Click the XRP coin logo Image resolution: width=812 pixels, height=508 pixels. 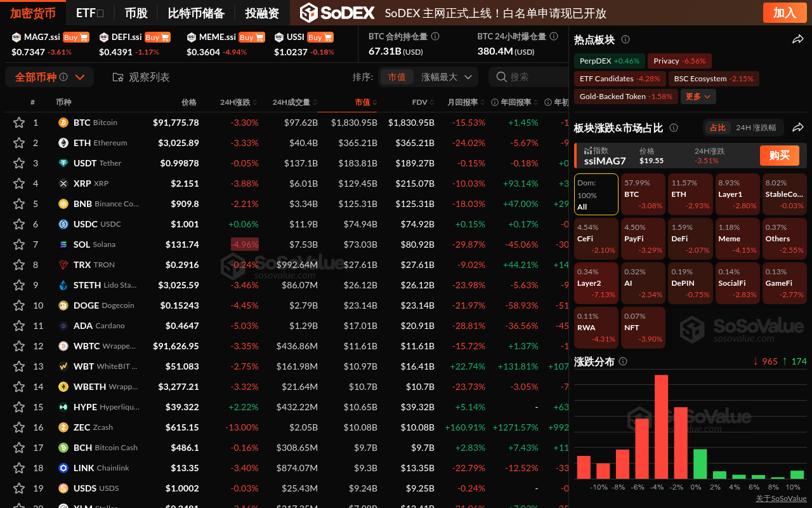pos(63,184)
